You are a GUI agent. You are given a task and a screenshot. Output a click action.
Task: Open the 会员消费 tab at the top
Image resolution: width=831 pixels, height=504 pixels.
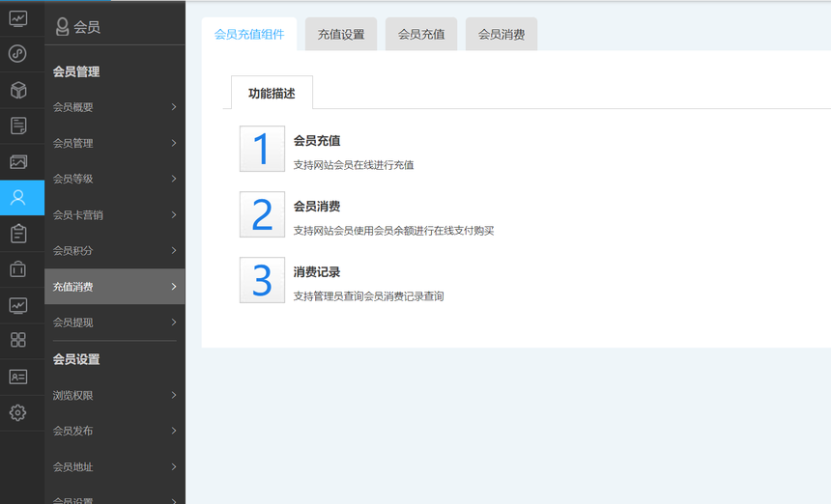pos(501,35)
